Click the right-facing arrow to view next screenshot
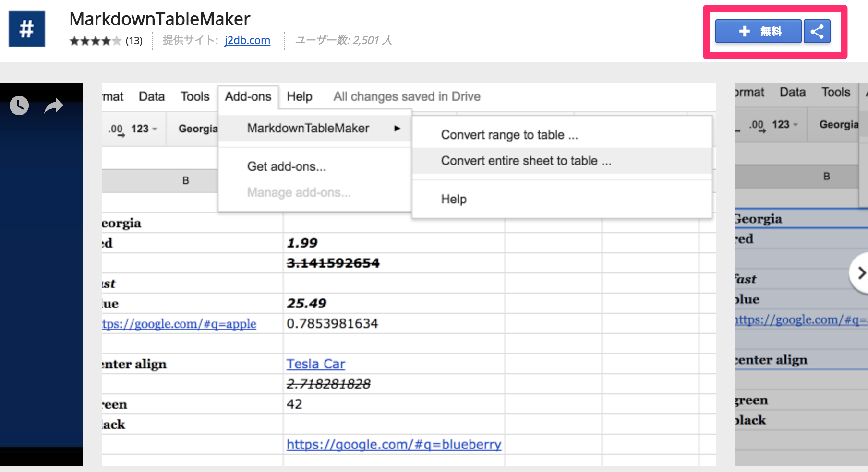Screen dimensions: 868x472 (860, 273)
